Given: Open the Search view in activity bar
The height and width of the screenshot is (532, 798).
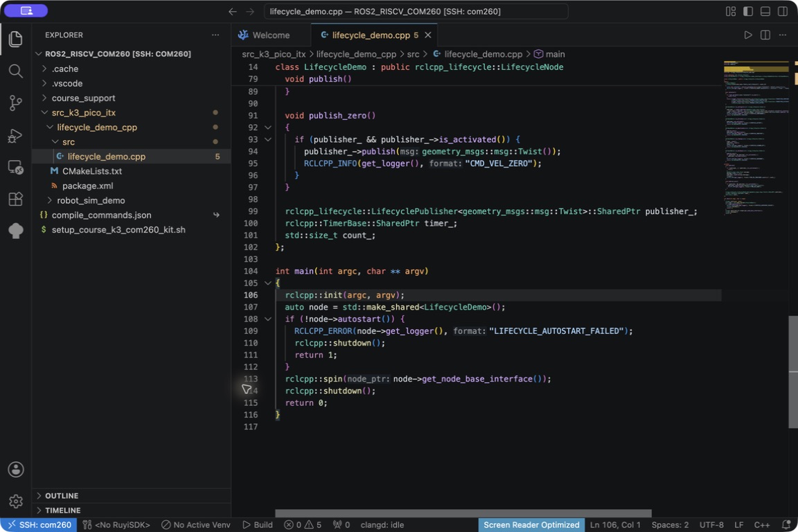Looking at the screenshot, I should (x=16, y=71).
